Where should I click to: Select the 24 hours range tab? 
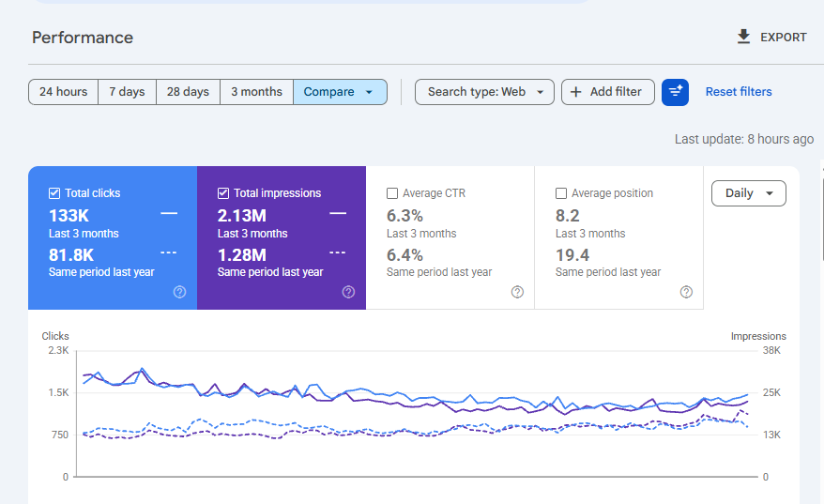[x=63, y=92]
